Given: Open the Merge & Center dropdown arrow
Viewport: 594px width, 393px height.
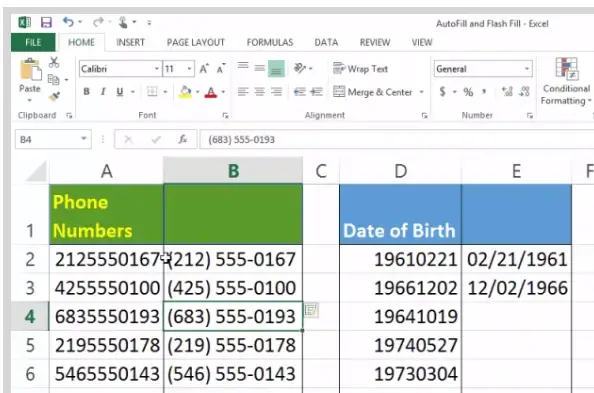Looking at the screenshot, I should click(x=421, y=92).
